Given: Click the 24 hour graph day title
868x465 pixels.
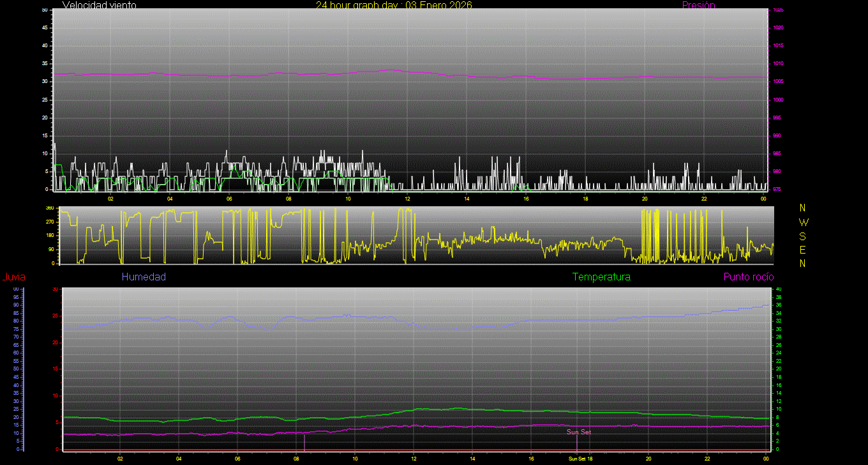Looking at the screenshot, I should (x=394, y=5).
